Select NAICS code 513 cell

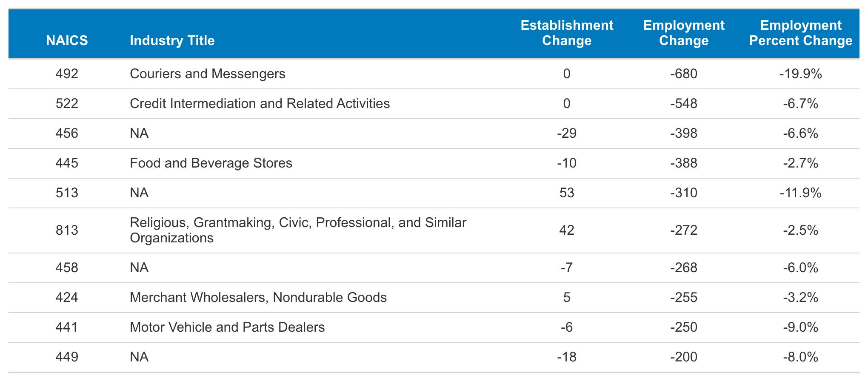[x=67, y=193]
